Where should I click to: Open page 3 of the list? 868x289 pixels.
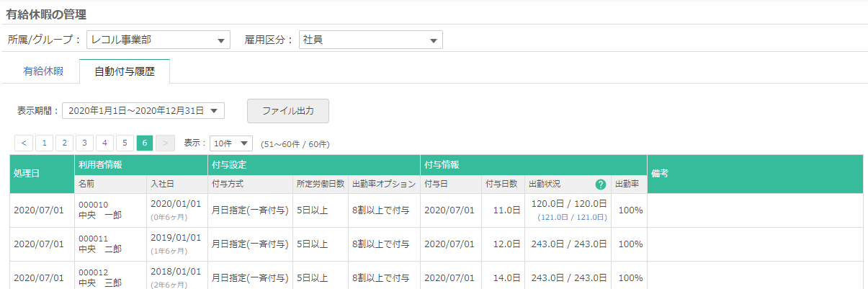point(84,143)
